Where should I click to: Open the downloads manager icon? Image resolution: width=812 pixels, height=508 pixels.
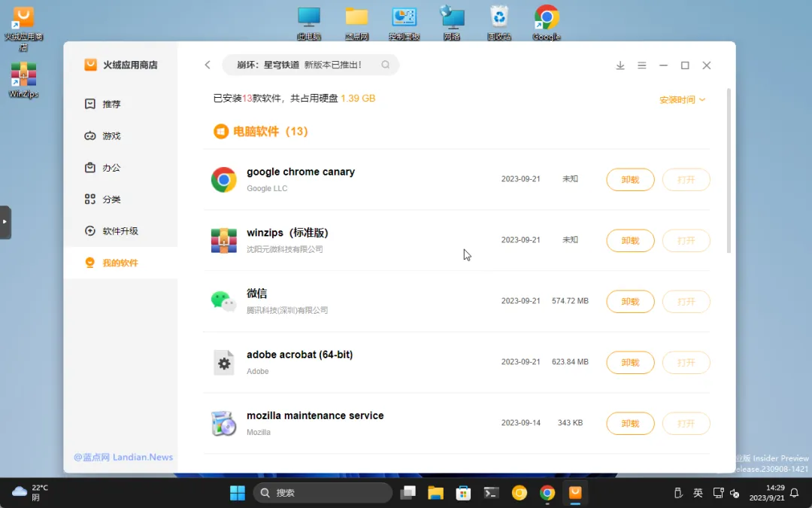point(620,65)
